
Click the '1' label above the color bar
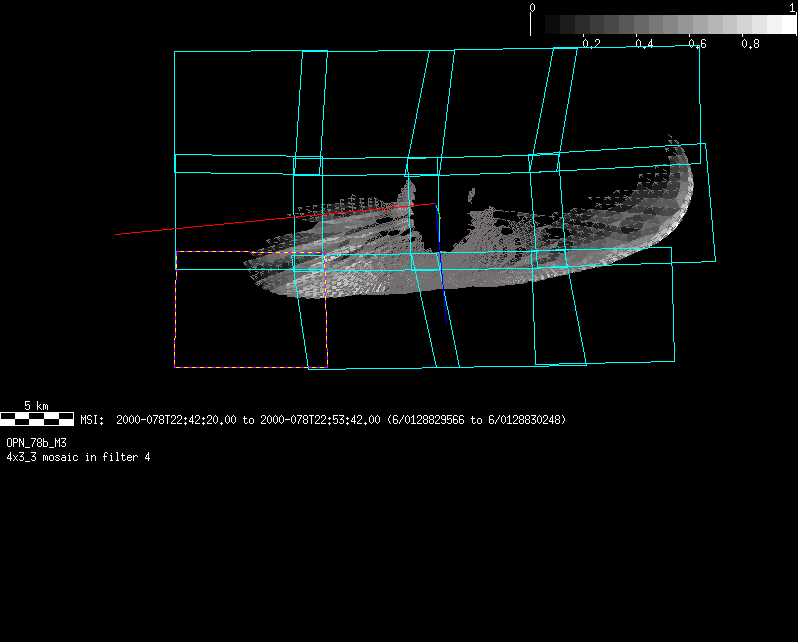click(792, 8)
